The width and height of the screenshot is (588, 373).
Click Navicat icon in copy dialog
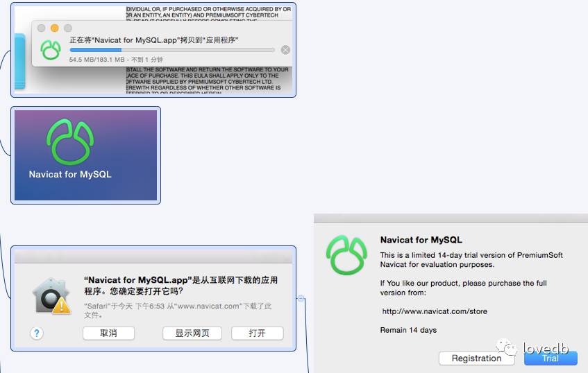51,49
